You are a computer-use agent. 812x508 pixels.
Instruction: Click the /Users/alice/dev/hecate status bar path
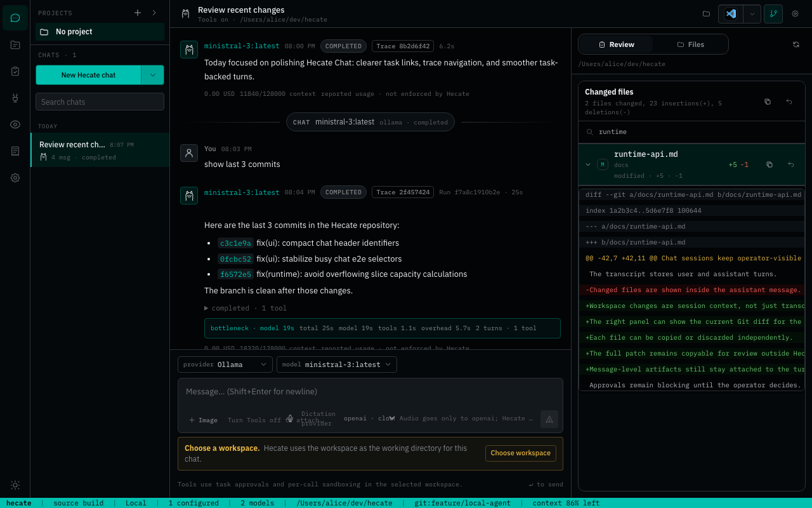point(344,503)
